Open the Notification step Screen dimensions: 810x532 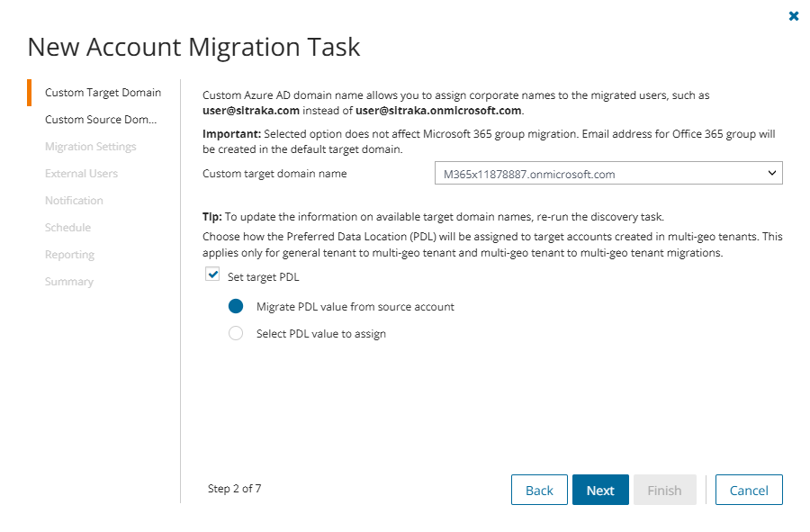(74, 201)
